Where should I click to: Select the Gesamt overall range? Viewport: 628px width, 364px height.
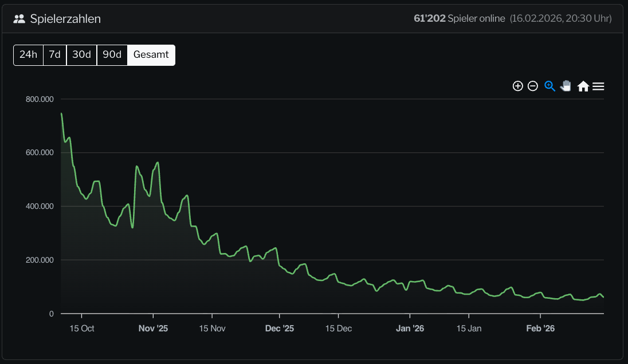tap(151, 55)
